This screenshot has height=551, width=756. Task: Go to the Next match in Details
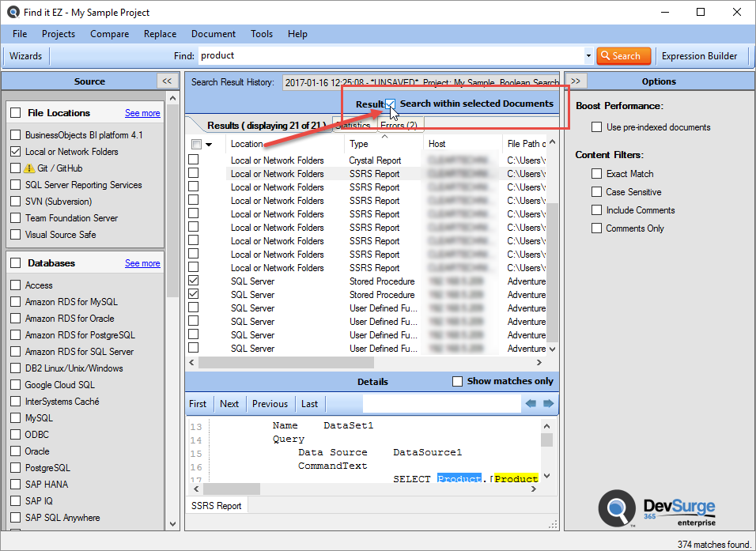tap(229, 403)
